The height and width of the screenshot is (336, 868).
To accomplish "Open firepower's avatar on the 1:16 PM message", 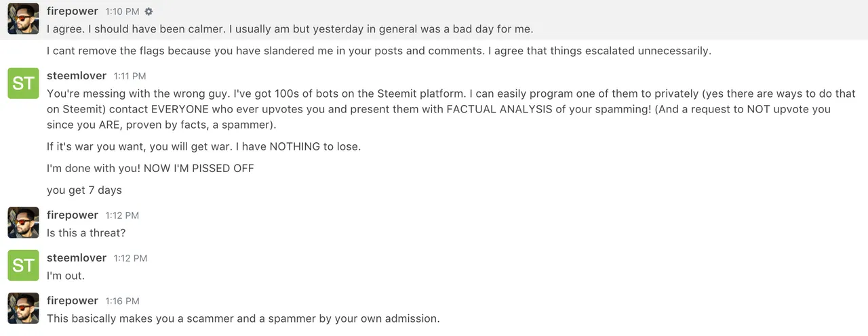I will [23, 308].
